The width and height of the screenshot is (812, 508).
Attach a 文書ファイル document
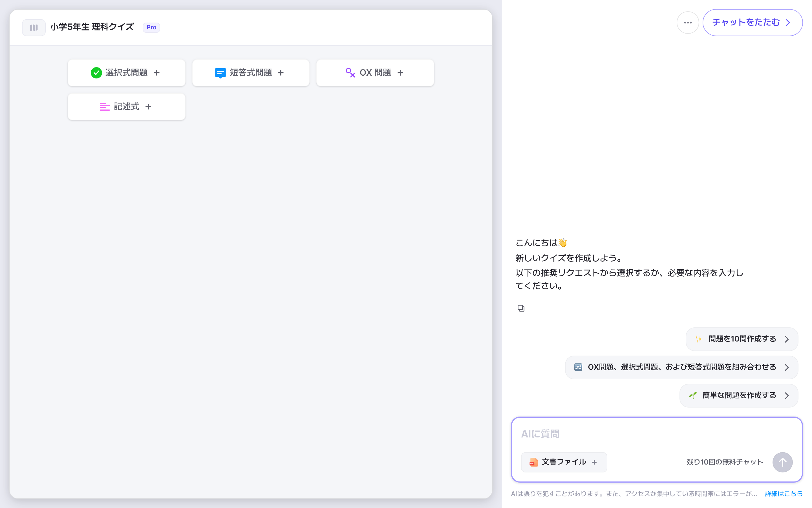coord(564,462)
